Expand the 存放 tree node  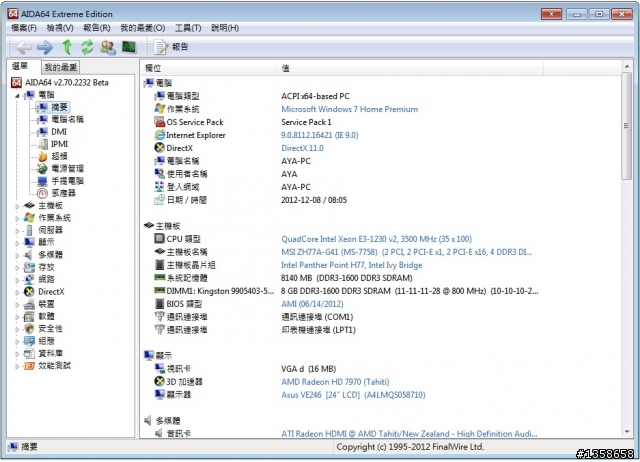pos(17,268)
